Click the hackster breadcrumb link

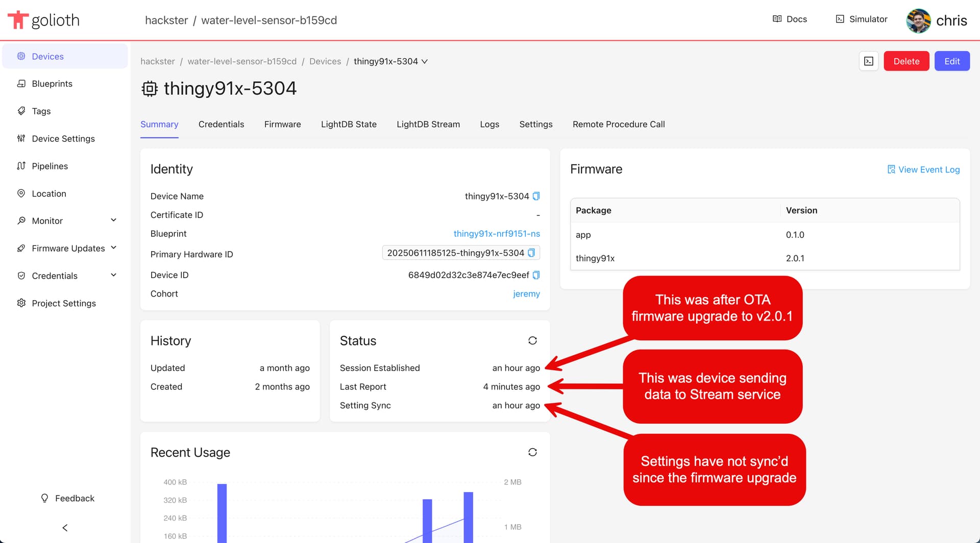[x=158, y=61]
